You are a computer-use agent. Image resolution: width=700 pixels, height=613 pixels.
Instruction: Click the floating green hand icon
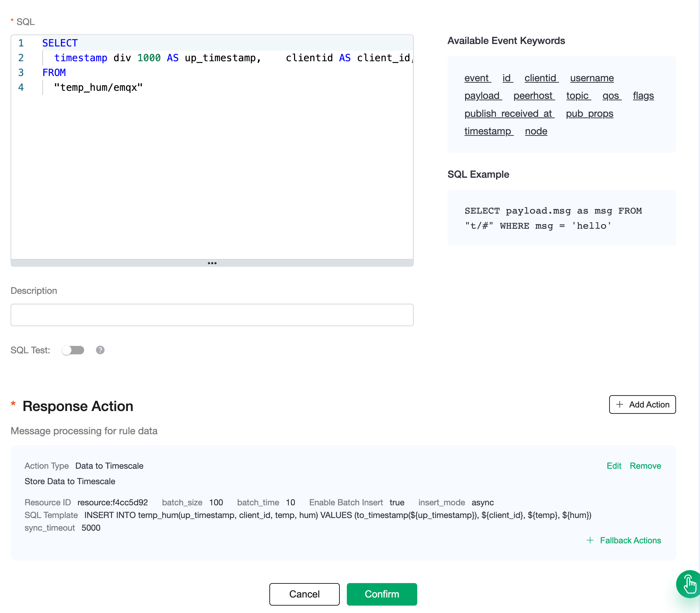point(689,584)
